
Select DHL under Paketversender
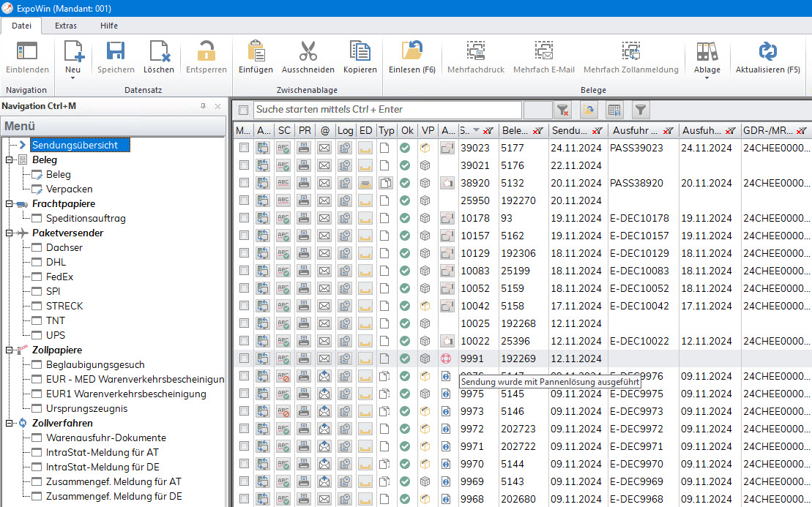click(x=56, y=262)
